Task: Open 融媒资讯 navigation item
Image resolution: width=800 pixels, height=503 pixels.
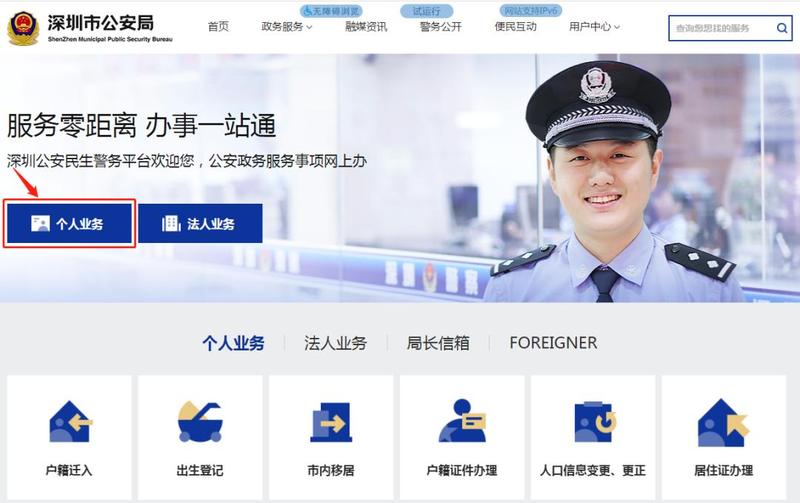Action: coord(366,27)
